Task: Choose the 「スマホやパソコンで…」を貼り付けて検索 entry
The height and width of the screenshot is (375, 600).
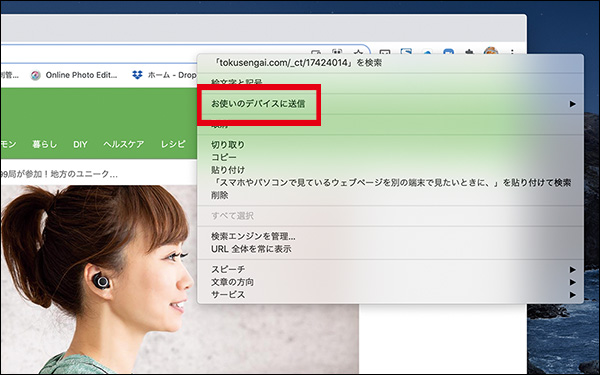Action: (390, 183)
